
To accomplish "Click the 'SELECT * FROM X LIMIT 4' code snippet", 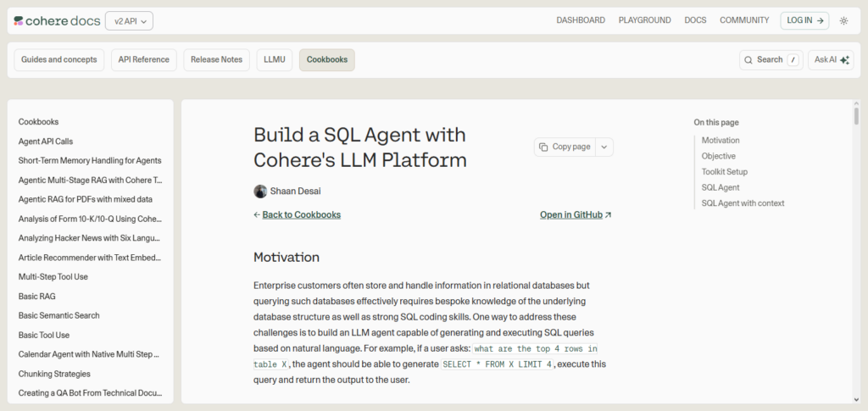I will click(497, 364).
